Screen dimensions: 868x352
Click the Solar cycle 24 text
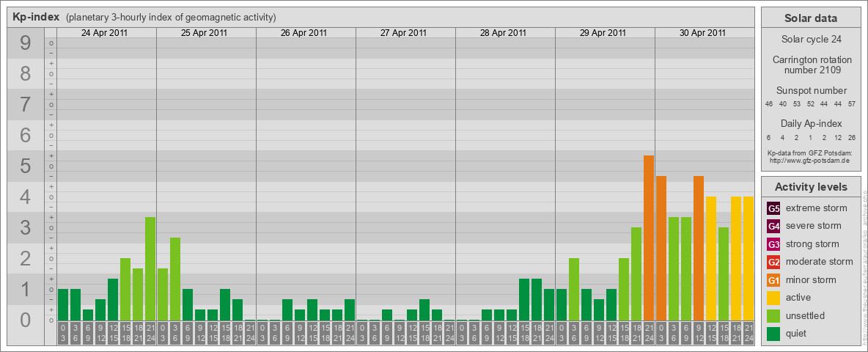(x=811, y=40)
